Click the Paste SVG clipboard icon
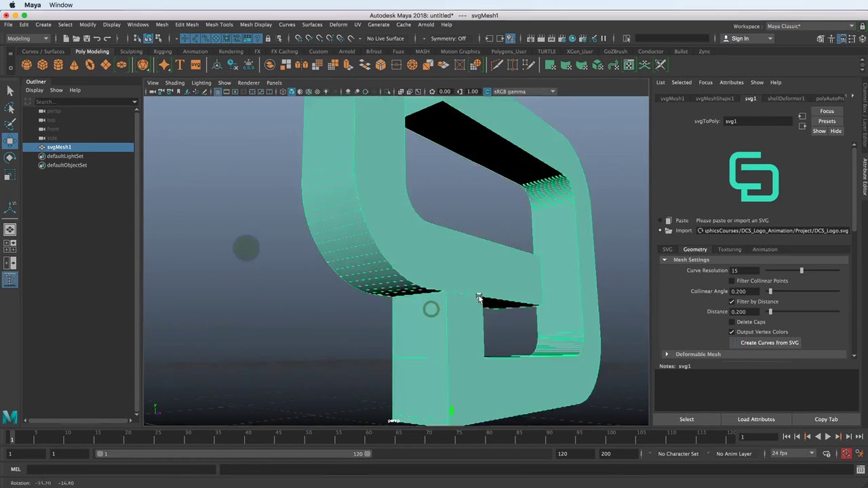 669,220
